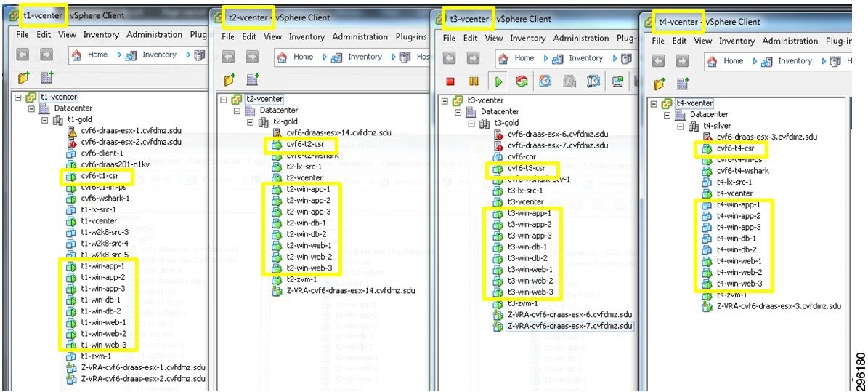Click the New Datacenter icon in t4-vcenter window
The height and width of the screenshot is (392, 868).
click(x=683, y=84)
